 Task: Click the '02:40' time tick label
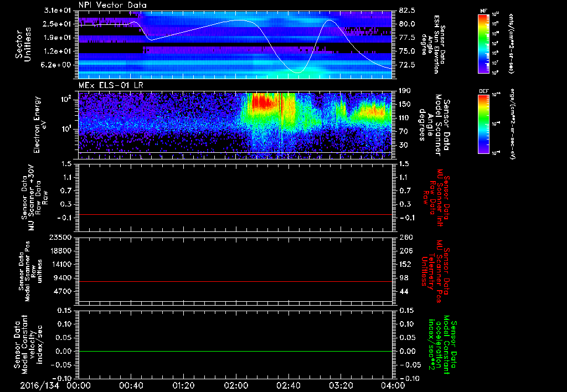point(288,385)
